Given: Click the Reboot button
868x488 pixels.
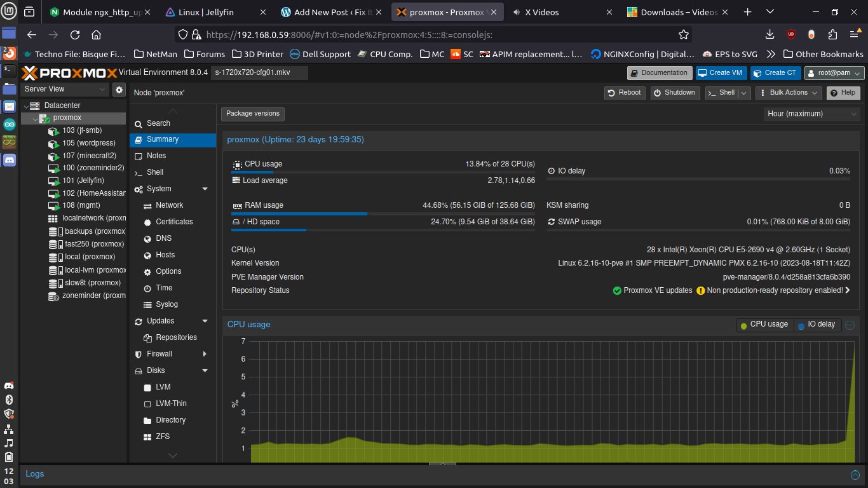Looking at the screenshot, I should (625, 93).
